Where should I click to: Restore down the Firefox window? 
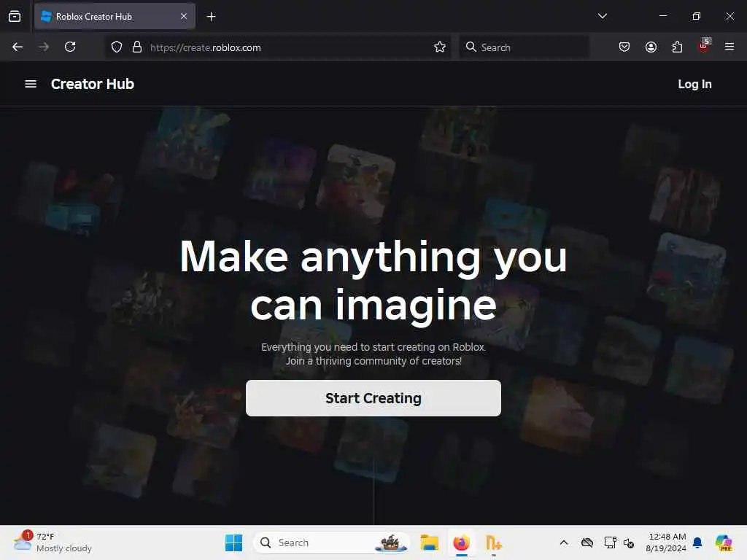click(696, 16)
